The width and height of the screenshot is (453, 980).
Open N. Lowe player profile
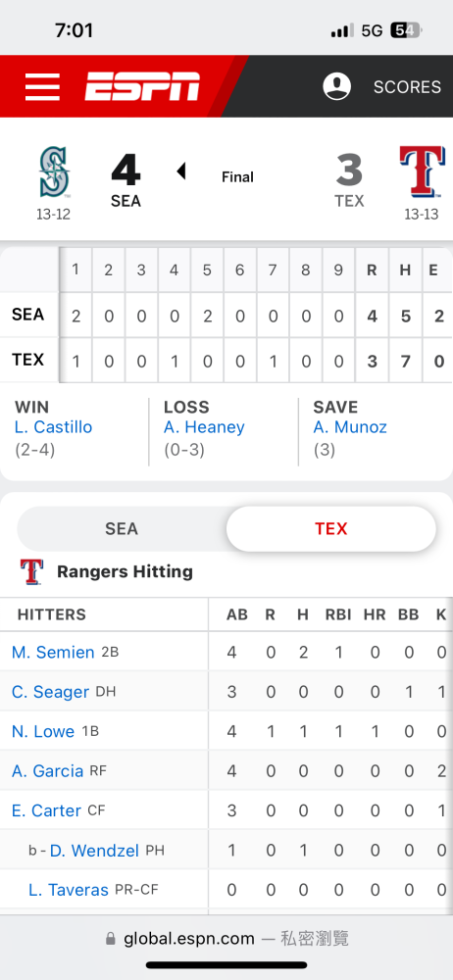click(42, 731)
